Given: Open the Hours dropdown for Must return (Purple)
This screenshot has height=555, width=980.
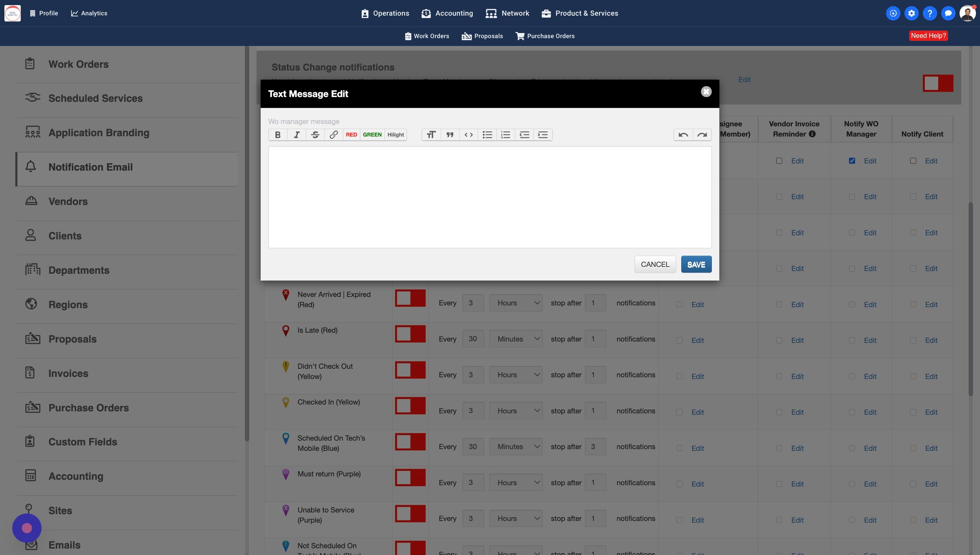Looking at the screenshot, I should pyautogui.click(x=516, y=482).
